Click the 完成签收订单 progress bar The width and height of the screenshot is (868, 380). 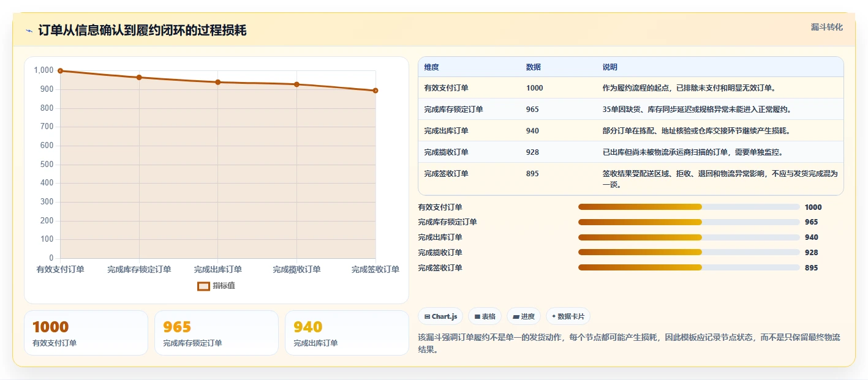coord(689,267)
